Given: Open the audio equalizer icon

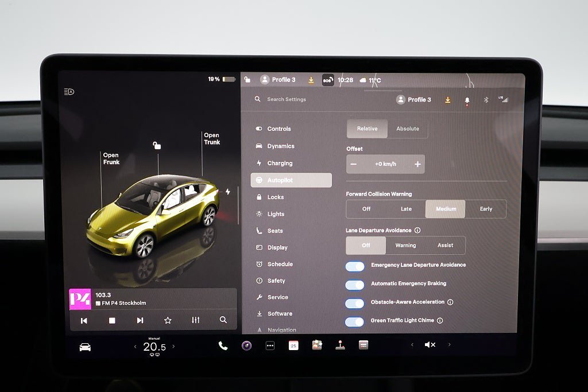Looking at the screenshot, I should (x=196, y=320).
